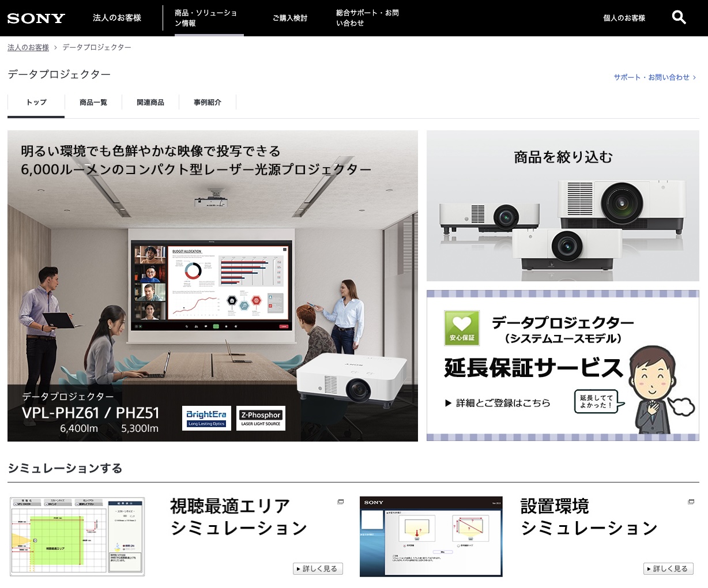Expand the 総合サポート・お問い合わせ navigation item
This screenshot has width=708, height=588.
tap(367, 18)
